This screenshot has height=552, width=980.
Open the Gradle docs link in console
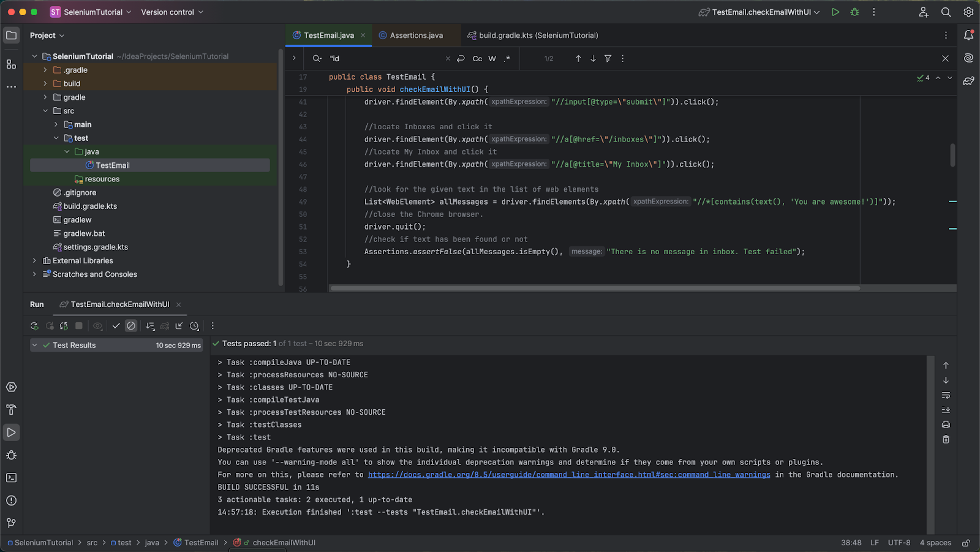(568, 475)
